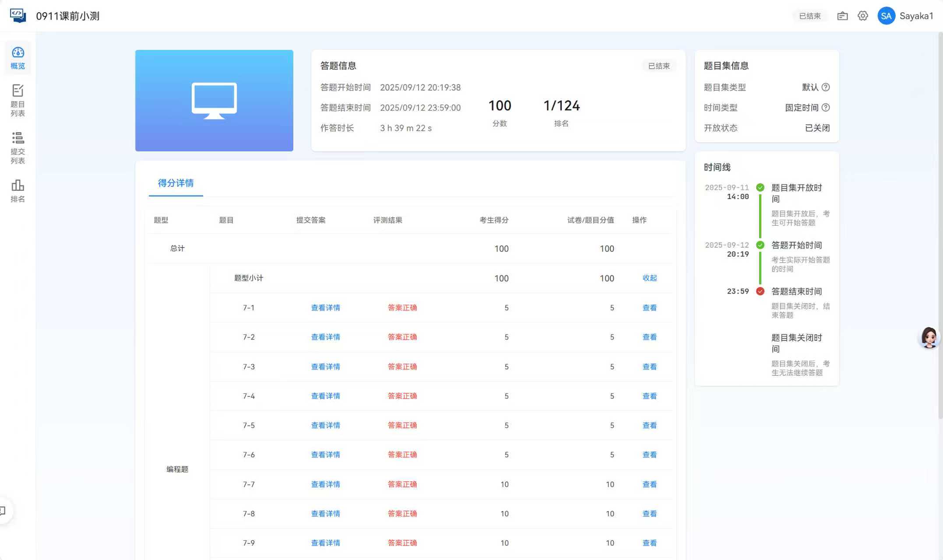Open the 排名 ranking sidebar icon
943x560 pixels.
pos(18,190)
